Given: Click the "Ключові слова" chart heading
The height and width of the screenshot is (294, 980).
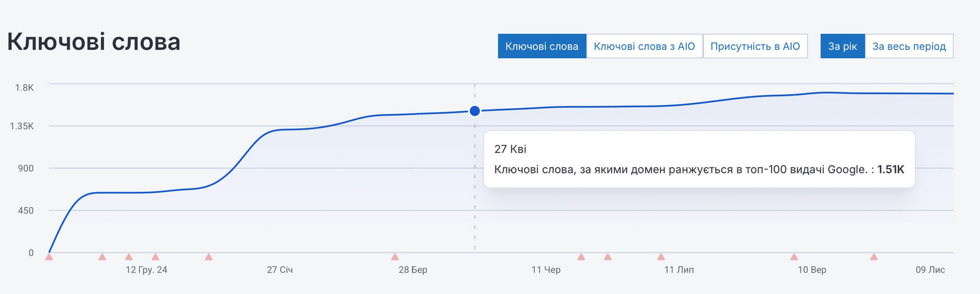Looking at the screenshot, I should tap(94, 42).
